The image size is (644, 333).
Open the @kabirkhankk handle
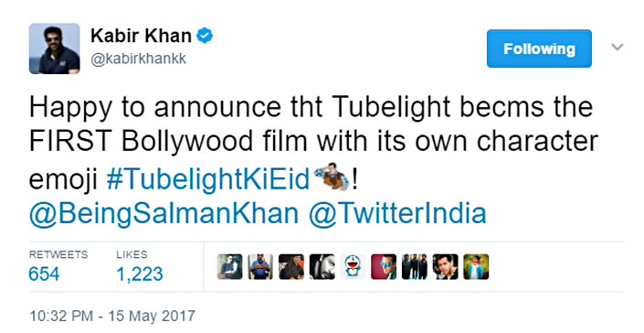[139, 59]
